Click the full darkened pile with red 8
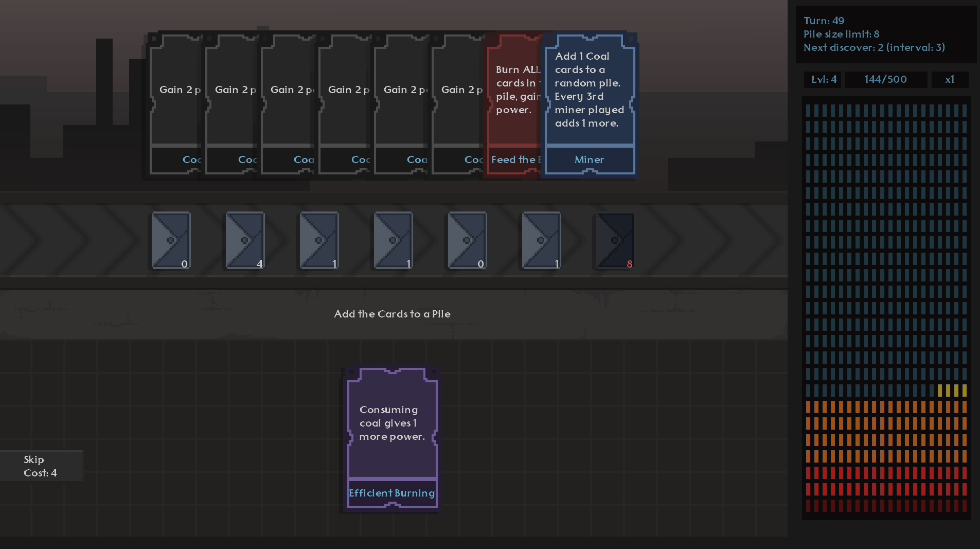 pos(615,240)
